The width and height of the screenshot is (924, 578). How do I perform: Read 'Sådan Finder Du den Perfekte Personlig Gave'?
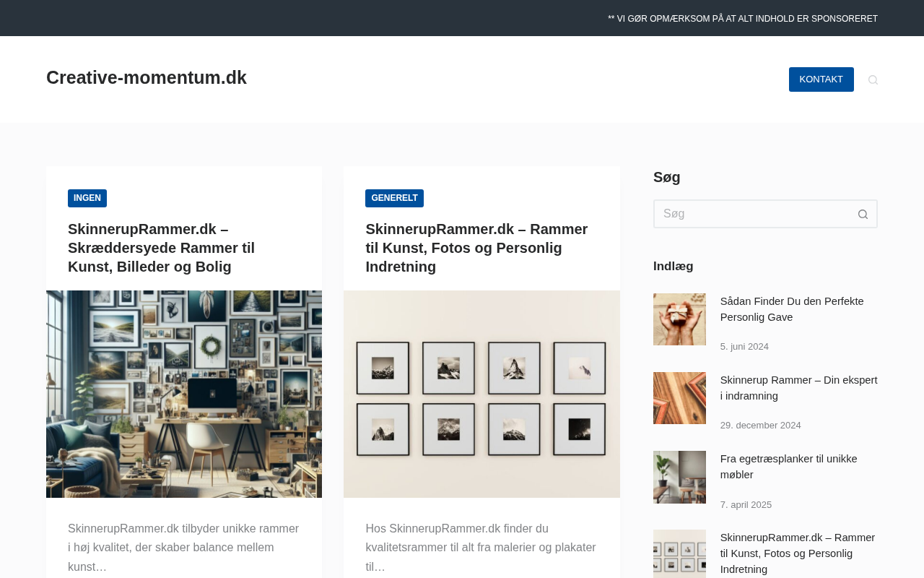click(x=792, y=309)
